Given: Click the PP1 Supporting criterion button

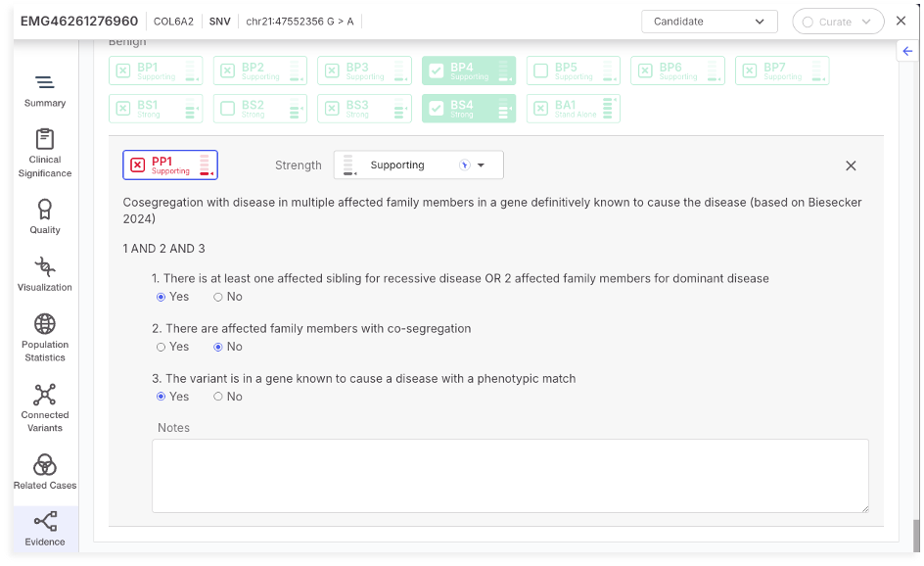Looking at the screenshot, I should [x=170, y=165].
